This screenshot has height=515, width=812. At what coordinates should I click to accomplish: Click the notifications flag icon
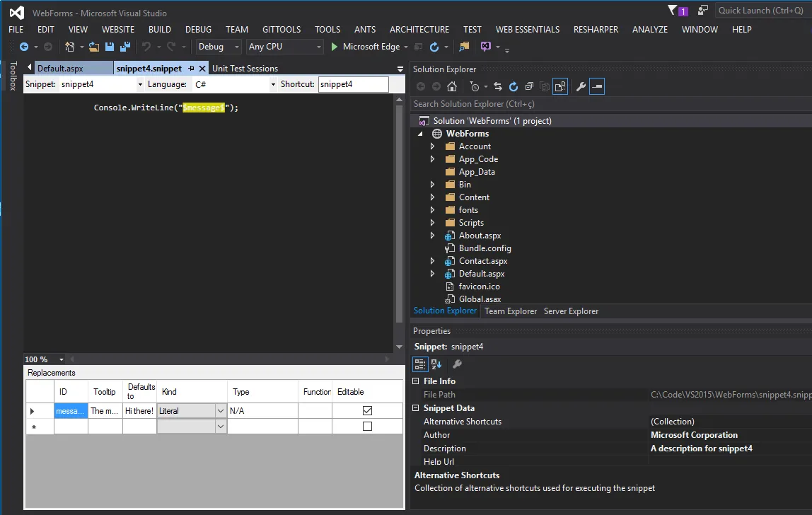coord(672,10)
